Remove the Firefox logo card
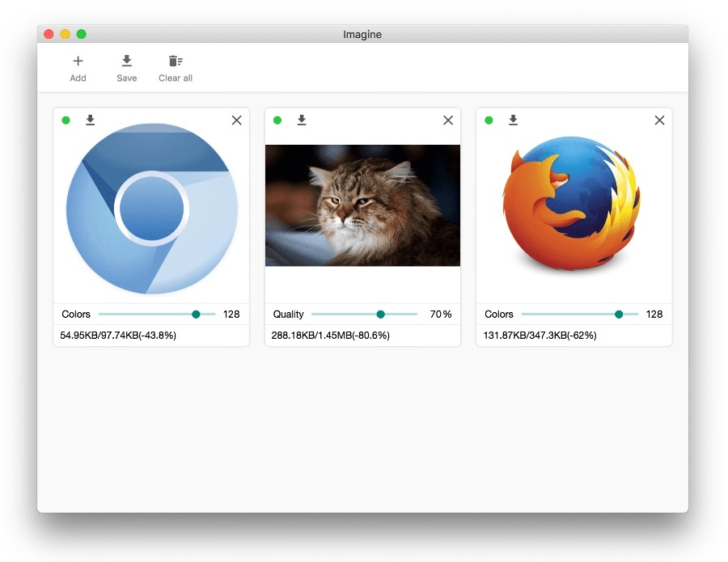This screenshot has height=562, width=728. click(x=659, y=120)
